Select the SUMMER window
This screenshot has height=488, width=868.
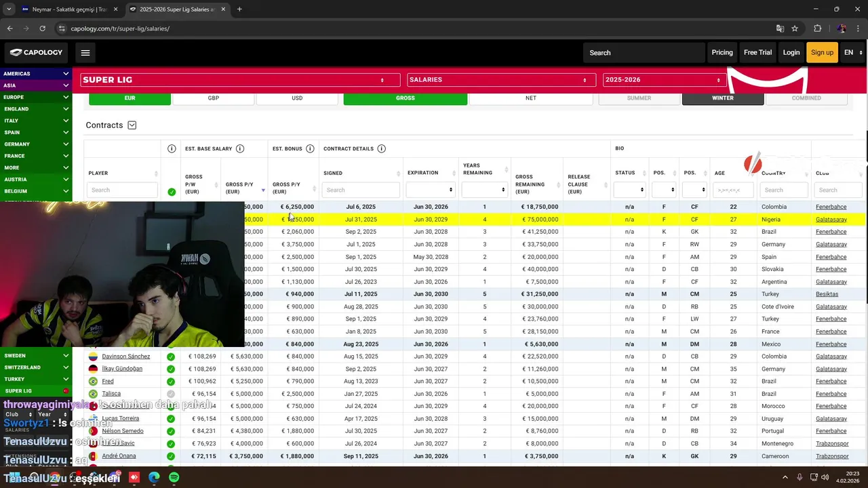click(639, 98)
